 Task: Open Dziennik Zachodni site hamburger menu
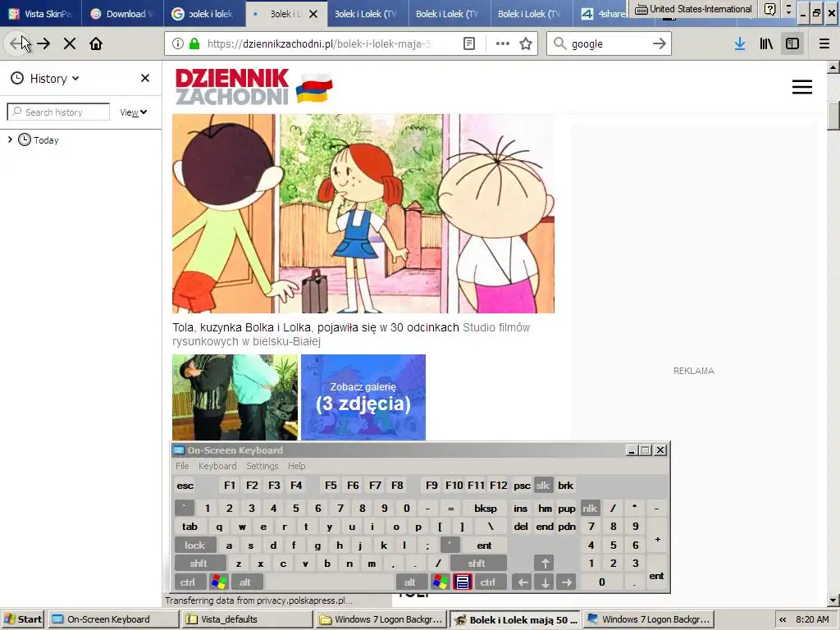[x=802, y=87]
